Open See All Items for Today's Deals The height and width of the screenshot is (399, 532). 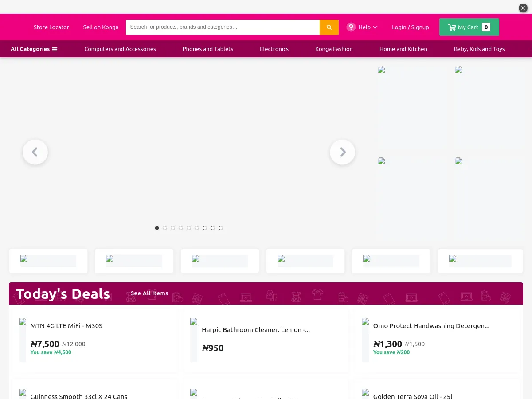click(x=149, y=293)
